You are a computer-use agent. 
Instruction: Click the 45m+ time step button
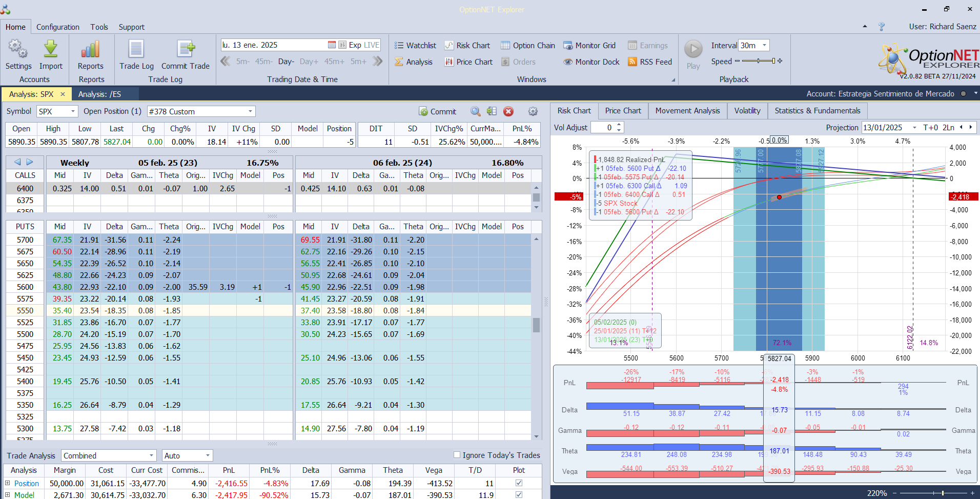(x=334, y=62)
